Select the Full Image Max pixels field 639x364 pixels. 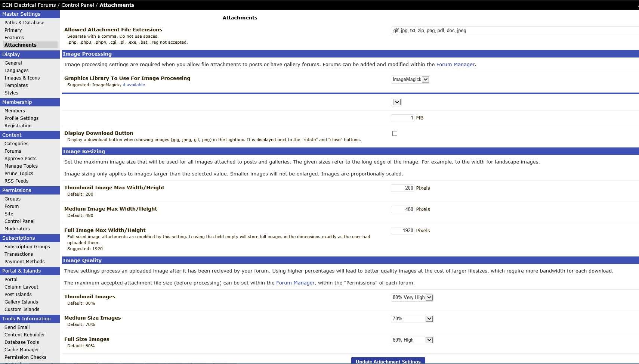tap(402, 230)
